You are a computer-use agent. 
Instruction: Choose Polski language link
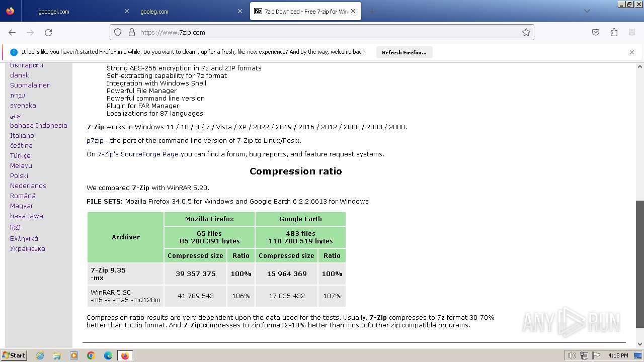point(19,176)
